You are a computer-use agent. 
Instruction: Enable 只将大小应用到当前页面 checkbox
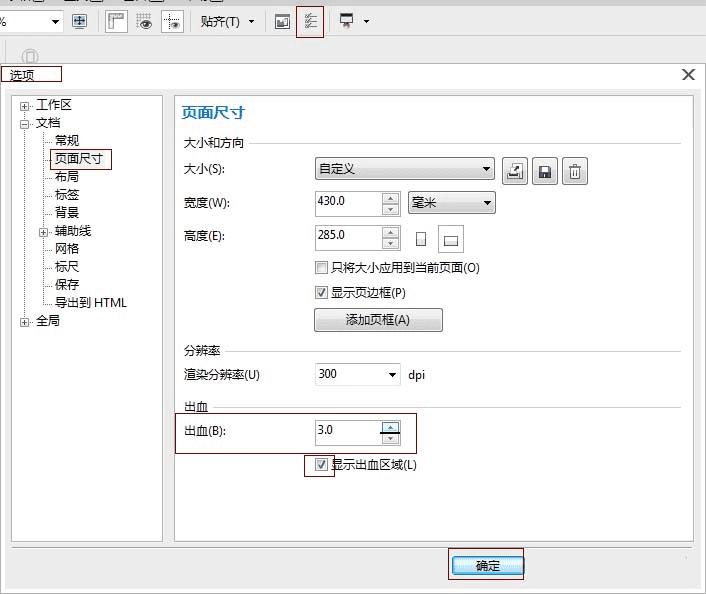(321, 268)
